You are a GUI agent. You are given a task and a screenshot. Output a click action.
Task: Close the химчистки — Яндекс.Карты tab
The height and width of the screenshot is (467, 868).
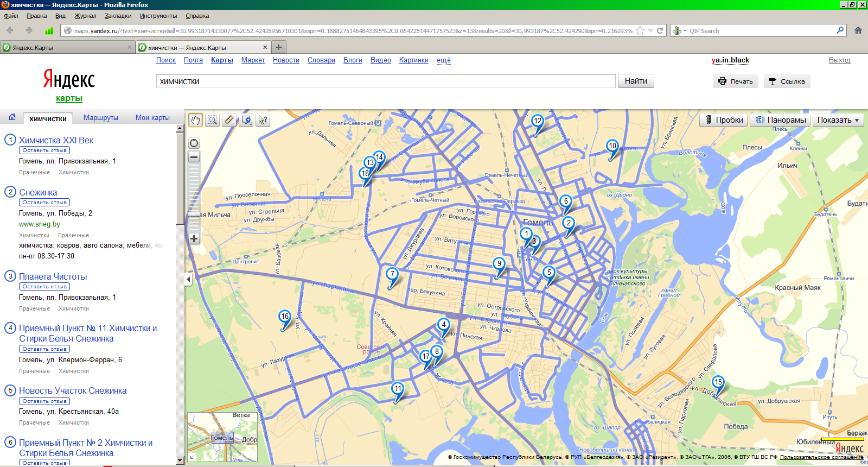click(x=265, y=47)
